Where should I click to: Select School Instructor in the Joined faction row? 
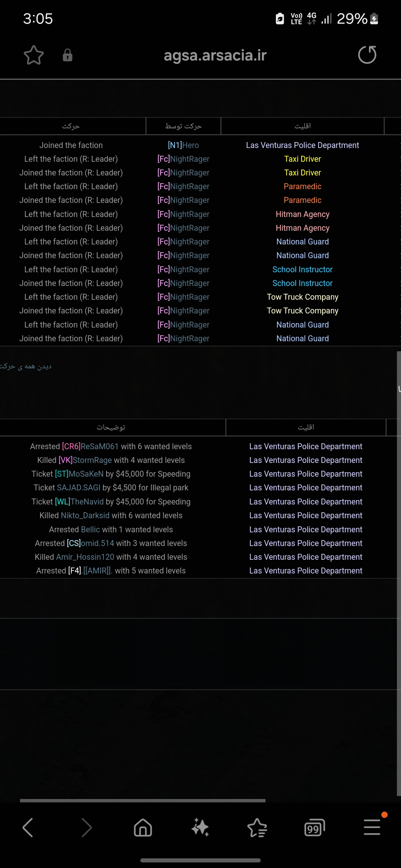[x=303, y=283]
